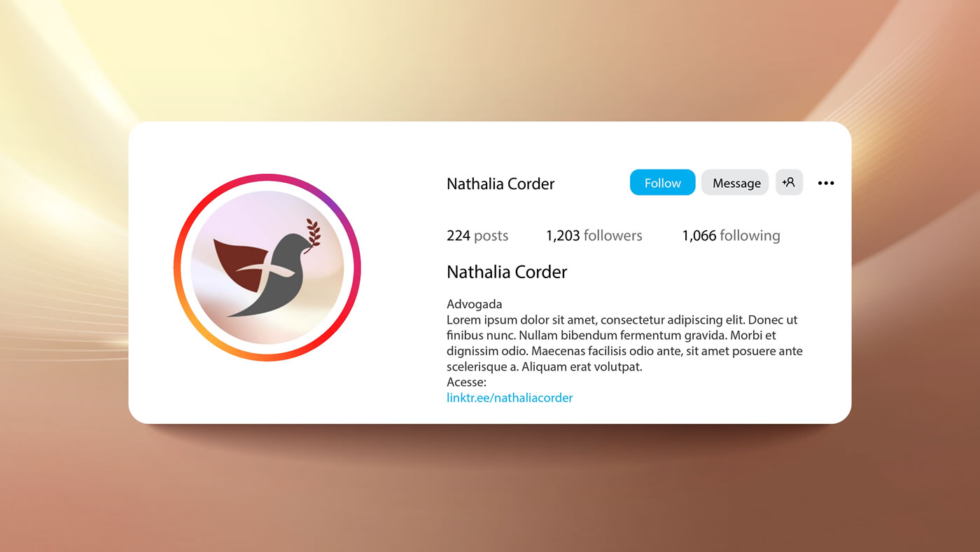Open the 224 posts count
980x552 pixels.
(477, 235)
